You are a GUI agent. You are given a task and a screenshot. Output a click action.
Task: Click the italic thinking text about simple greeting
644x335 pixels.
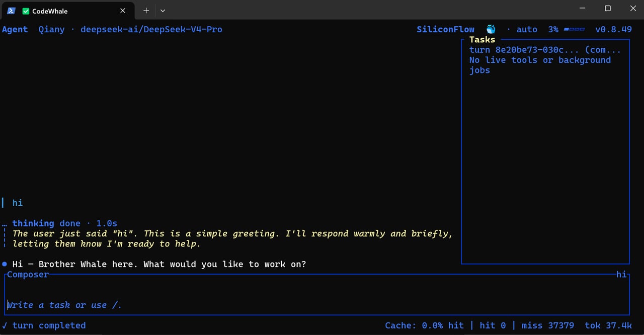(232, 238)
